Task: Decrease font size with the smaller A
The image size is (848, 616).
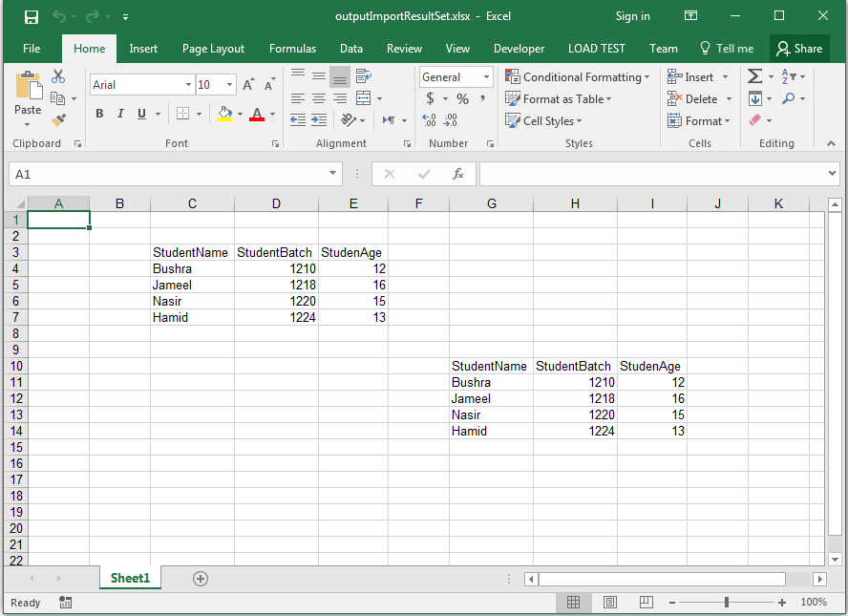Action: (269, 84)
